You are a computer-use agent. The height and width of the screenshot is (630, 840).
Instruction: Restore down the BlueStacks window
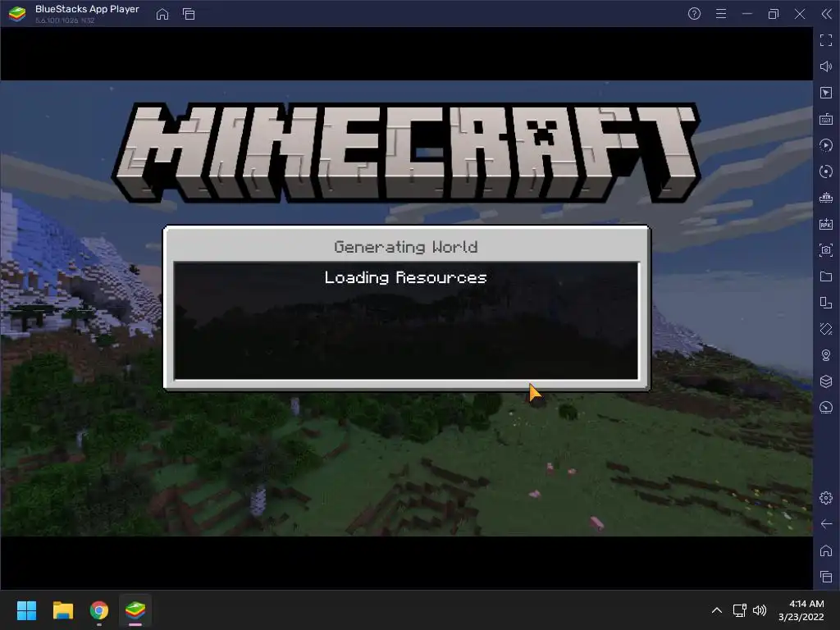point(774,14)
